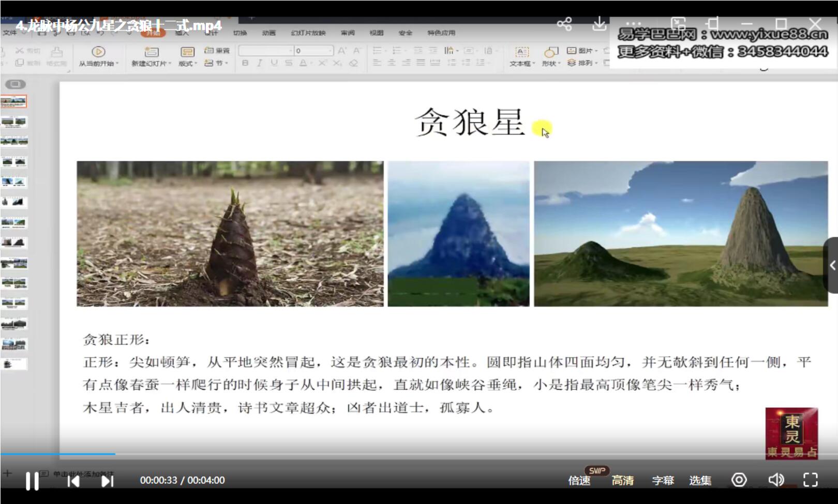Viewport: 838px width, 504px height.
Task: Open the 幻灯片放映 ribbon tab
Action: point(309,33)
